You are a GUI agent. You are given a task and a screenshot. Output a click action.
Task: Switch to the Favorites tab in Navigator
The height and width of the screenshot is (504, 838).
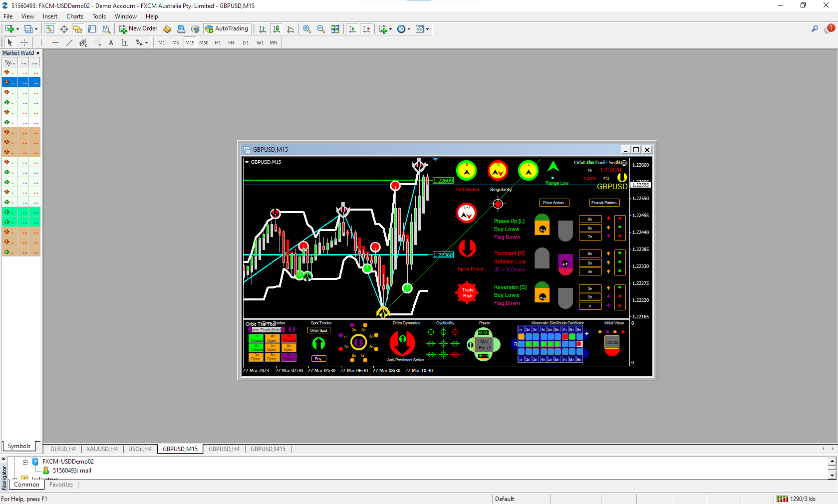coord(61,485)
